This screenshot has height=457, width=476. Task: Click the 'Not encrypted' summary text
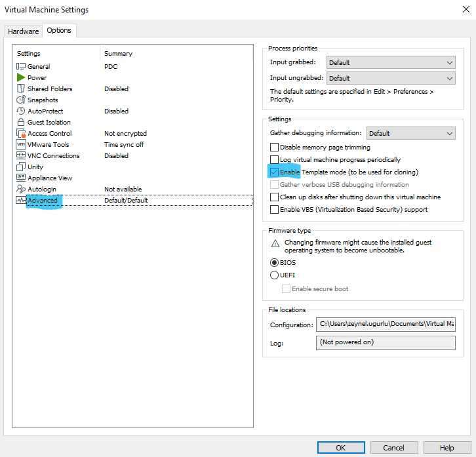pyautogui.click(x=125, y=133)
